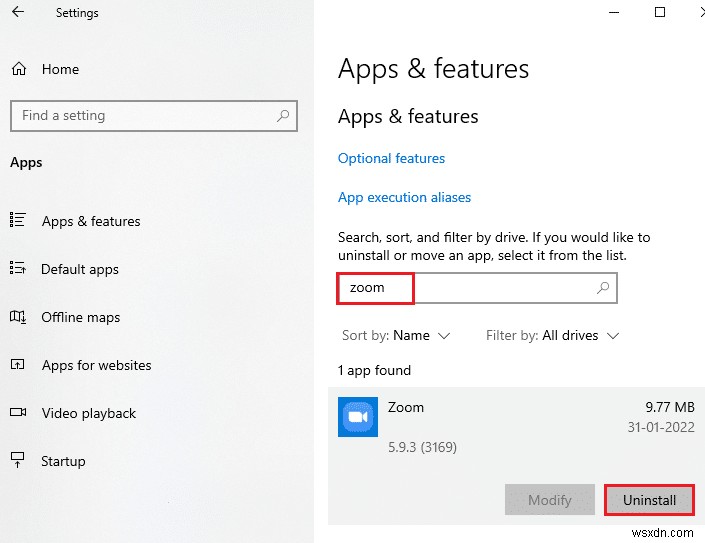
Task: Click the install date 31-01-2022
Action: 661,427
